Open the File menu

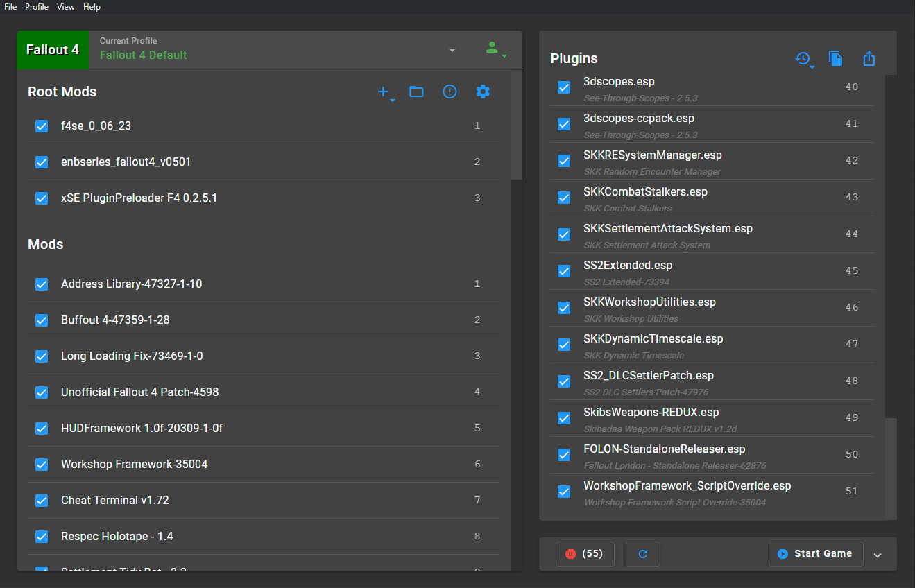[x=10, y=7]
